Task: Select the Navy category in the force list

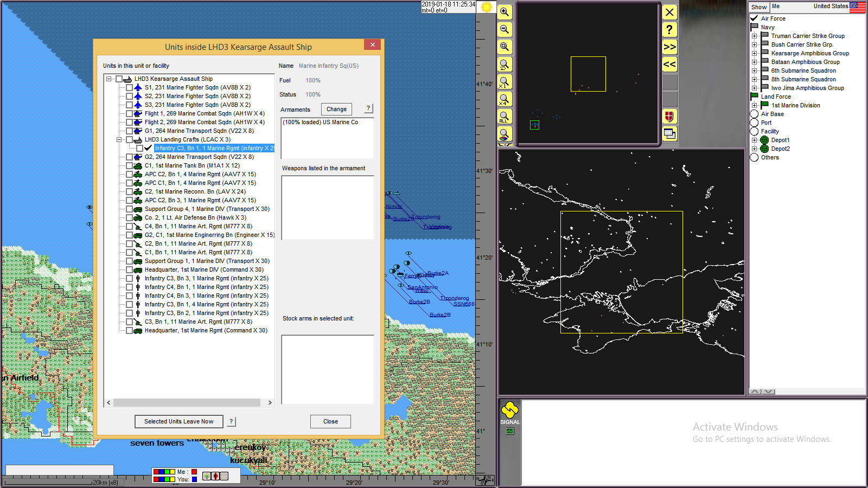Action: click(x=767, y=27)
